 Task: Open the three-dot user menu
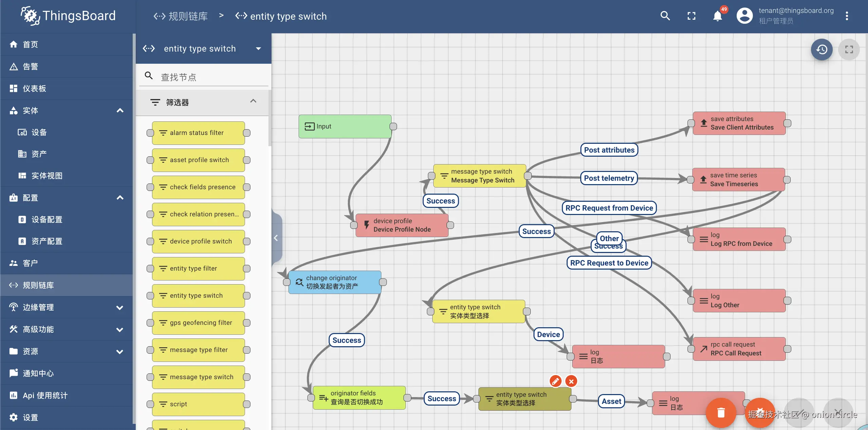click(x=847, y=16)
